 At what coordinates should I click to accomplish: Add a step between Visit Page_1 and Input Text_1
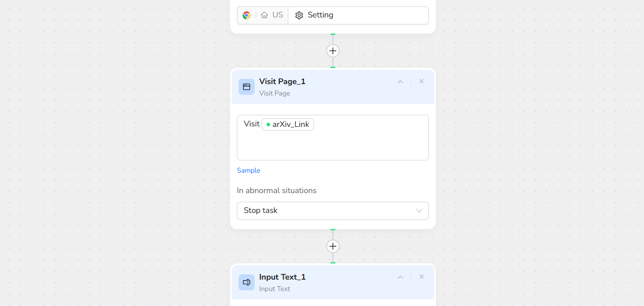(x=333, y=246)
